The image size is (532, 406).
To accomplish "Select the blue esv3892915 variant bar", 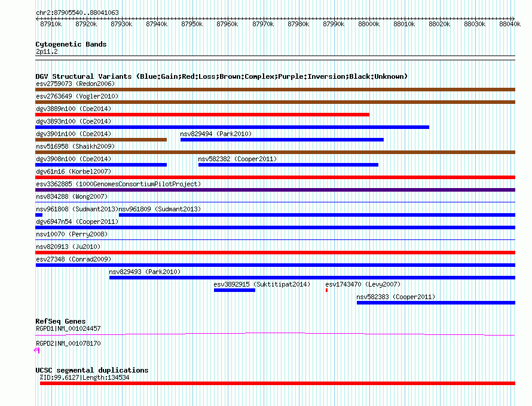I will point(234,290).
